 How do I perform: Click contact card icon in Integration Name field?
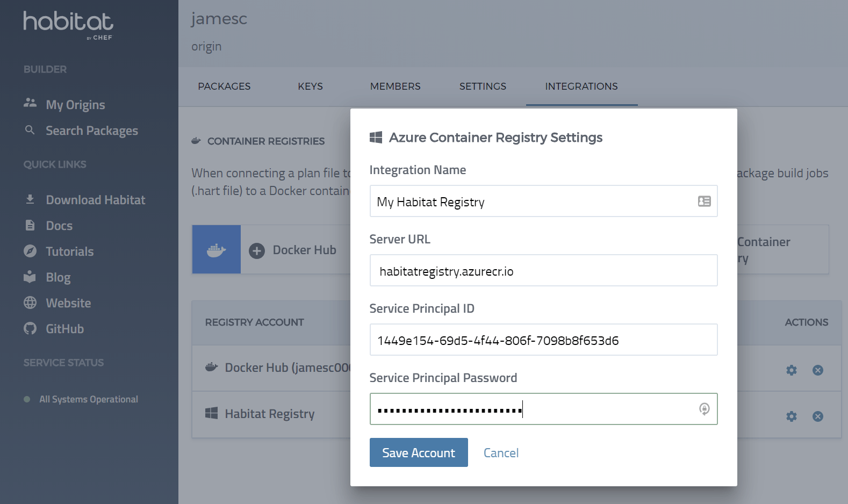[x=704, y=201]
